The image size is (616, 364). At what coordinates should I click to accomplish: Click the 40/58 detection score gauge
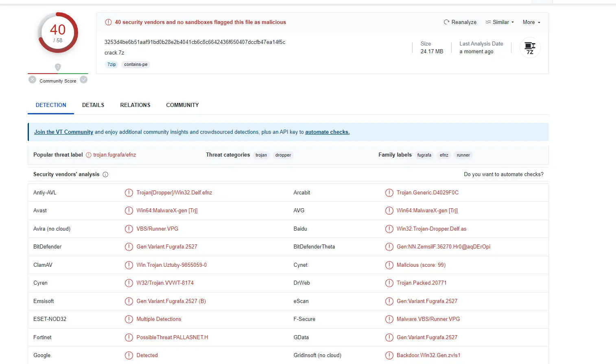click(58, 33)
